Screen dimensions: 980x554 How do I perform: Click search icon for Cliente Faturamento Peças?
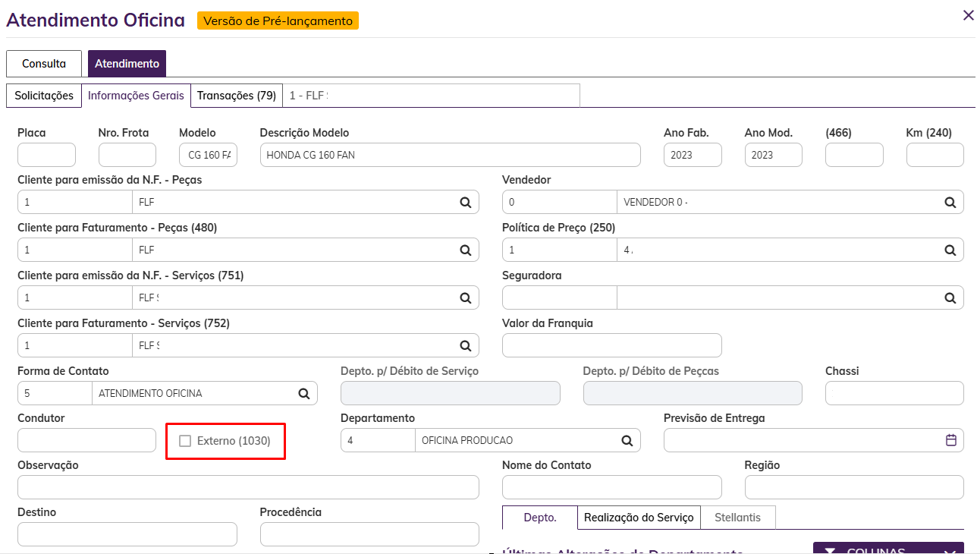click(465, 250)
